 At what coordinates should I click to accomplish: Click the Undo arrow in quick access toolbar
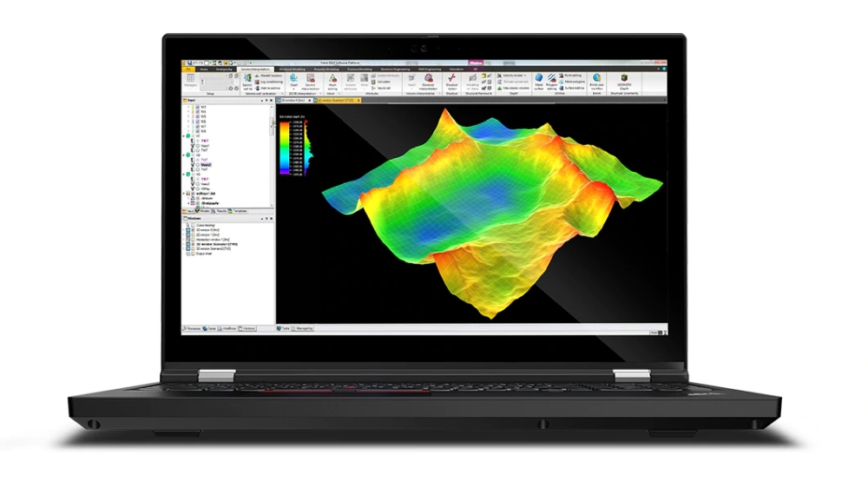[194, 63]
